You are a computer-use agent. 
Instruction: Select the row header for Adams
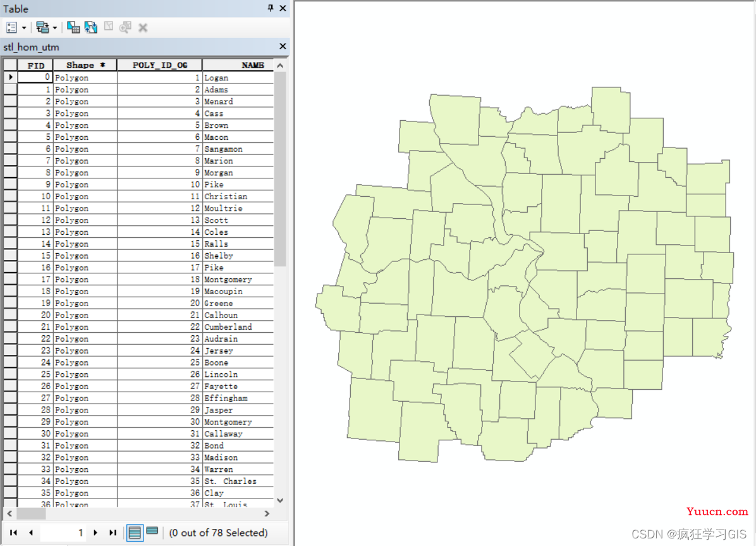tap(11, 89)
